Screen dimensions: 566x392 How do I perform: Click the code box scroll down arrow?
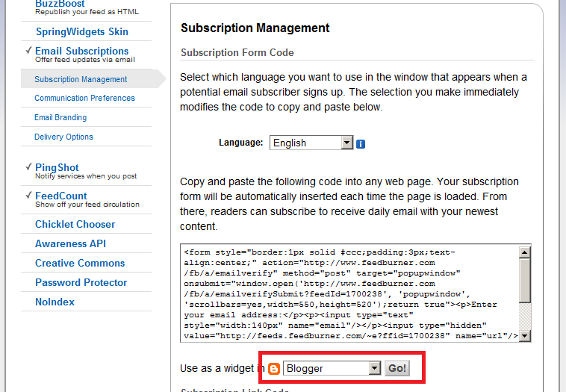click(x=524, y=336)
